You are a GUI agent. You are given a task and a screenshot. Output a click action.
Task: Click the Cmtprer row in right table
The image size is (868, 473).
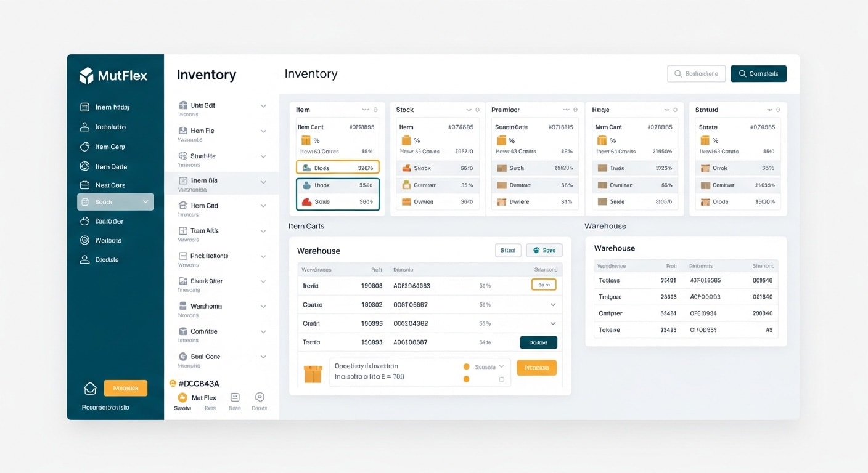coord(686,313)
